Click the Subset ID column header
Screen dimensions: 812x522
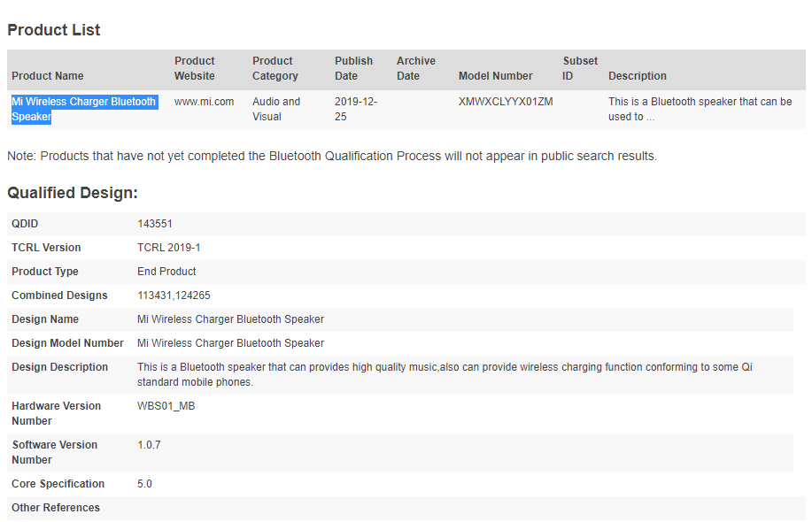pos(580,68)
